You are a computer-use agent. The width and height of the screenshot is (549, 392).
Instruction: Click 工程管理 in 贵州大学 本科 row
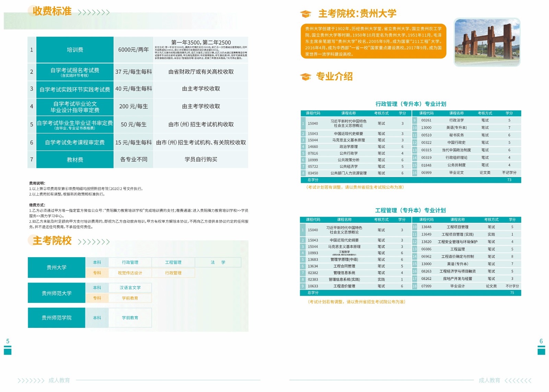click(x=173, y=262)
